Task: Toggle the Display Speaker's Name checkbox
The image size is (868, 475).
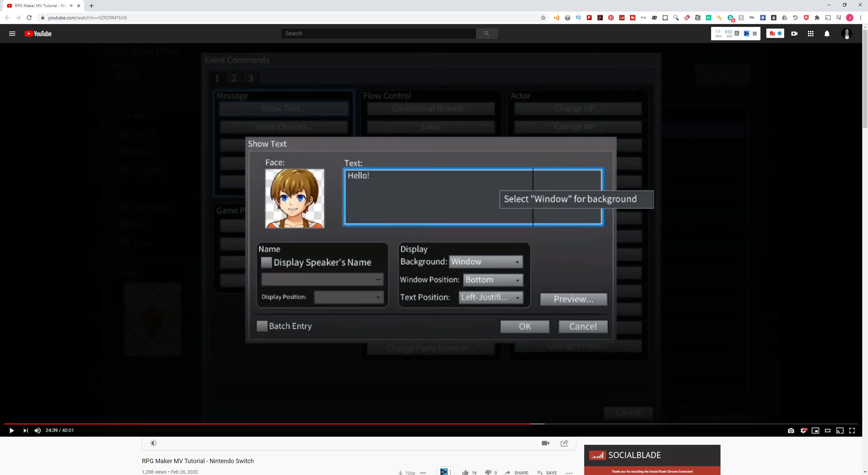Action: (x=266, y=262)
